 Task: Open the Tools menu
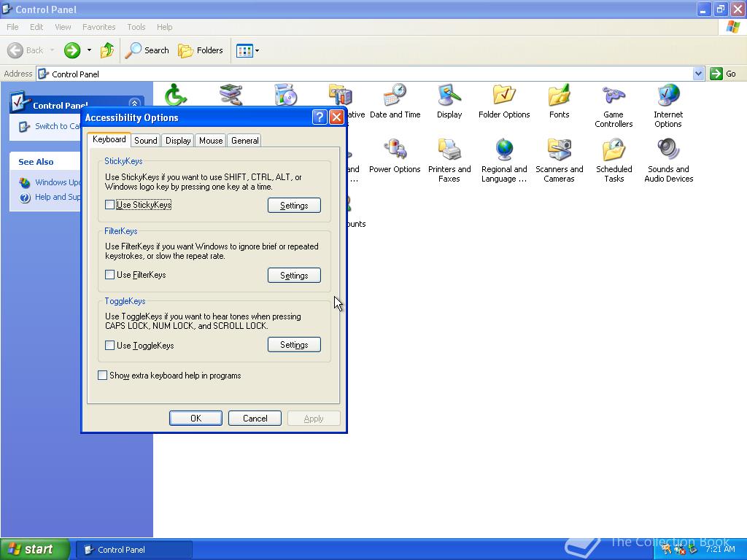click(x=136, y=27)
